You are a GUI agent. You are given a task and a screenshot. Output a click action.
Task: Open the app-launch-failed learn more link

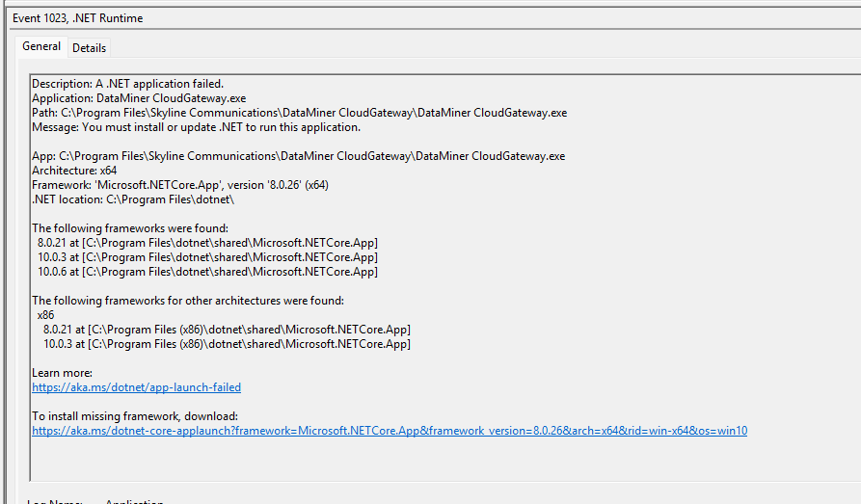point(136,387)
